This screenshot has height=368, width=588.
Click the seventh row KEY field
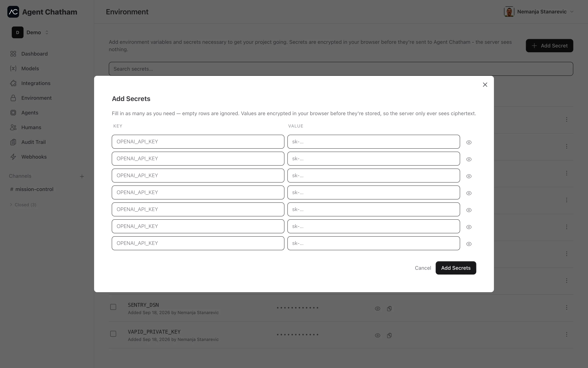[x=198, y=243]
